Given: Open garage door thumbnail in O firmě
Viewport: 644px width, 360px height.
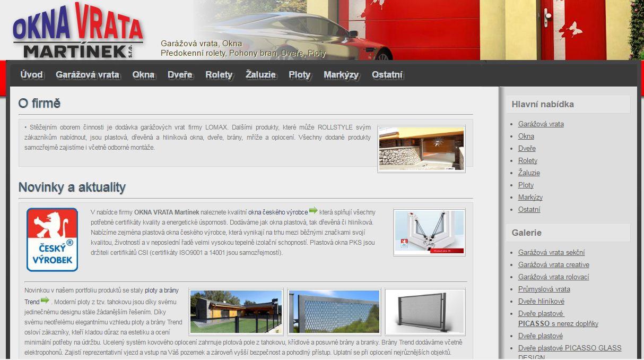Looking at the screenshot, I should pos(421,149).
